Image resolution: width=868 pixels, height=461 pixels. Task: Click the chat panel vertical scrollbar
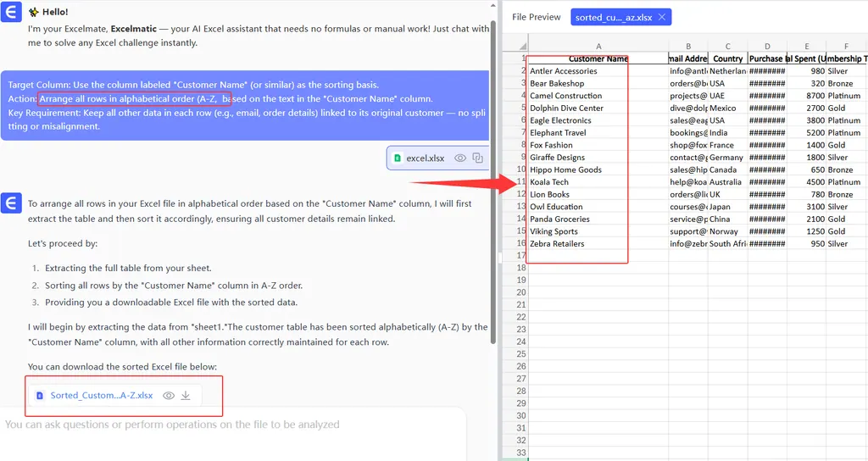(492, 169)
